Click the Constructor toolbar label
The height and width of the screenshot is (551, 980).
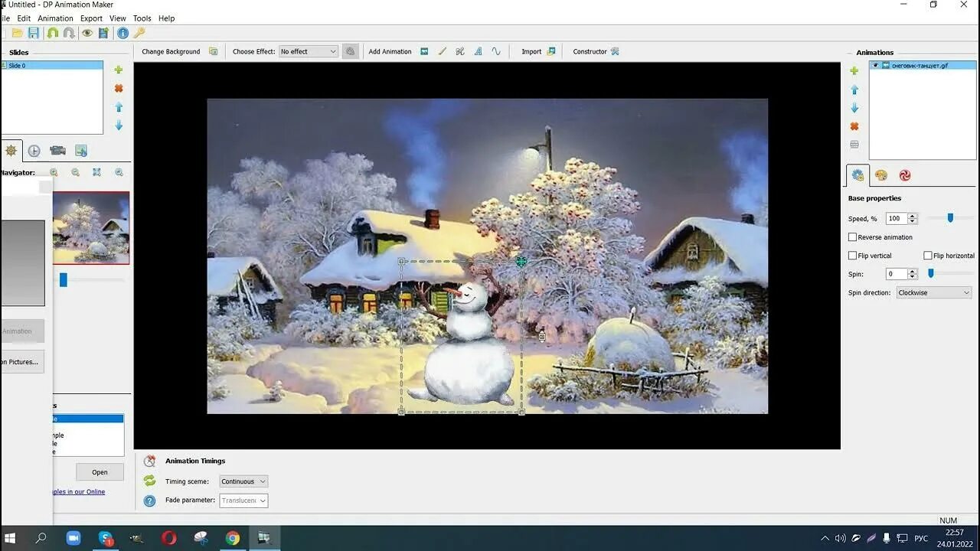tap(590, 51)
